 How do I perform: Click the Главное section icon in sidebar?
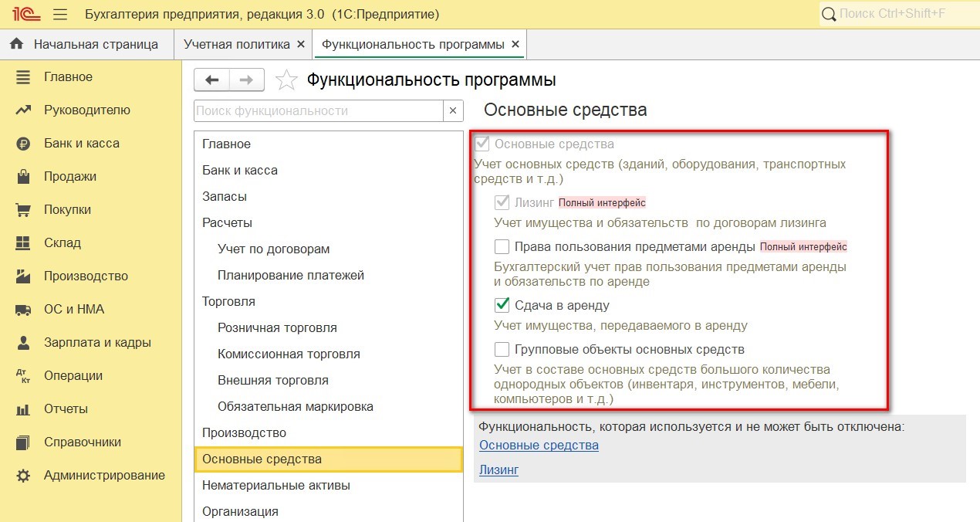tap(23, 77)
